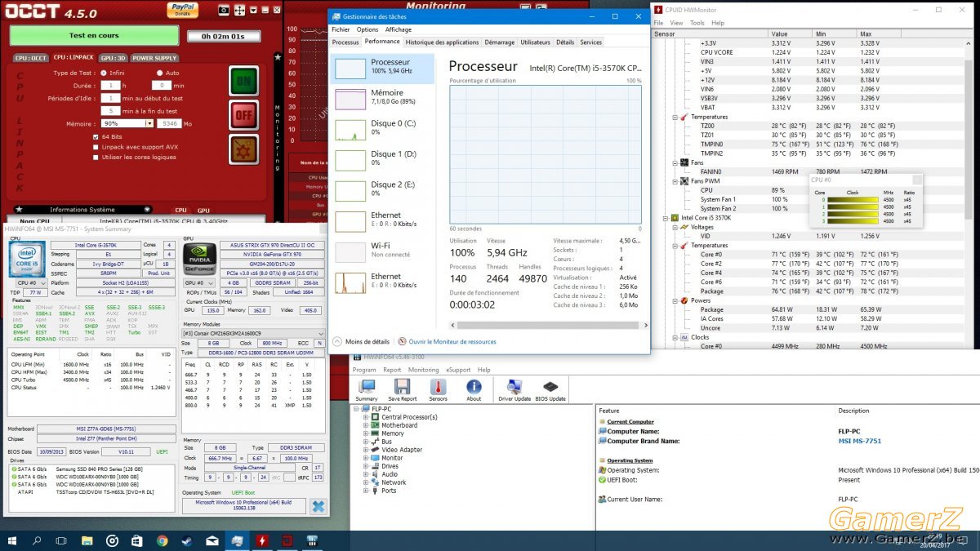Toggle the 64 Bits checkbox
The image size is (980, 551).
click(96, 136)
